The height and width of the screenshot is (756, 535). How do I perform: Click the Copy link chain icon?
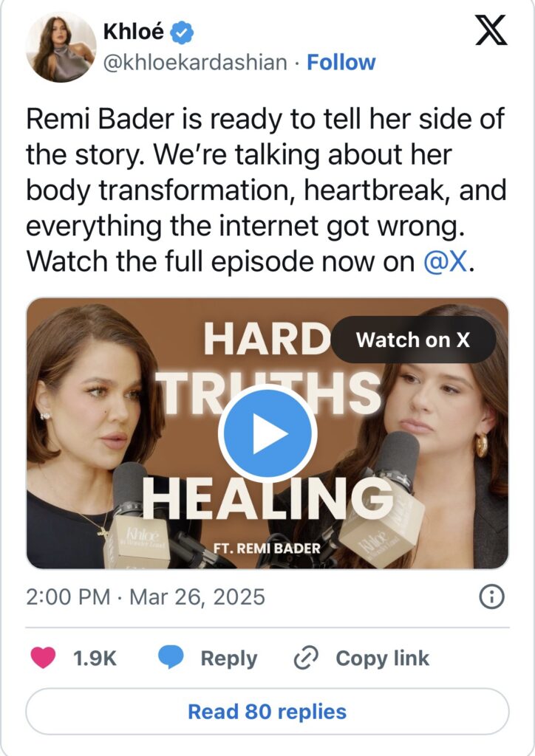305,658
